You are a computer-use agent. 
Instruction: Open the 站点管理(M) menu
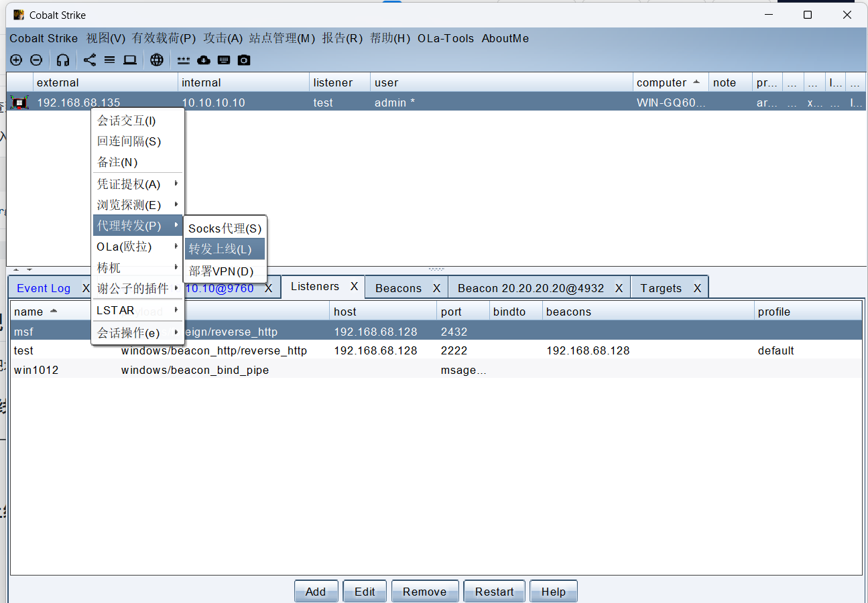coord(282,38)
